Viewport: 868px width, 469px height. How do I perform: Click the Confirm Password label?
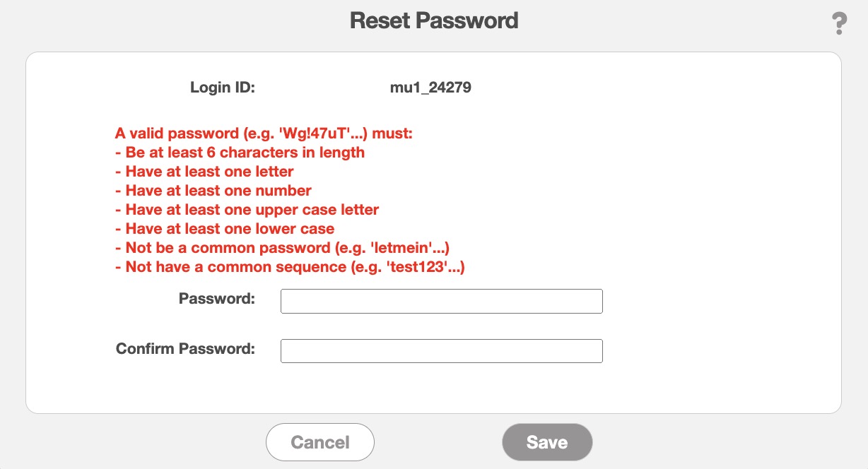tap(185, 349)
